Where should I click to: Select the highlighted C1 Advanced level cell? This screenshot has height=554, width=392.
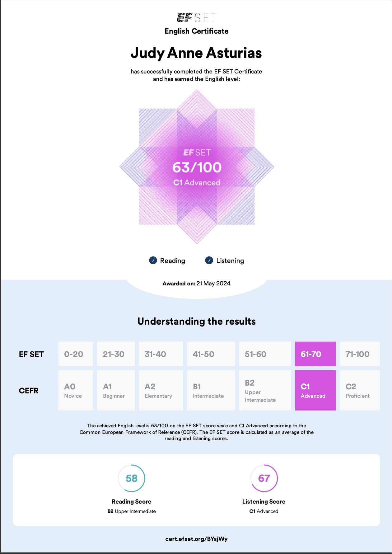click(315, 390)
